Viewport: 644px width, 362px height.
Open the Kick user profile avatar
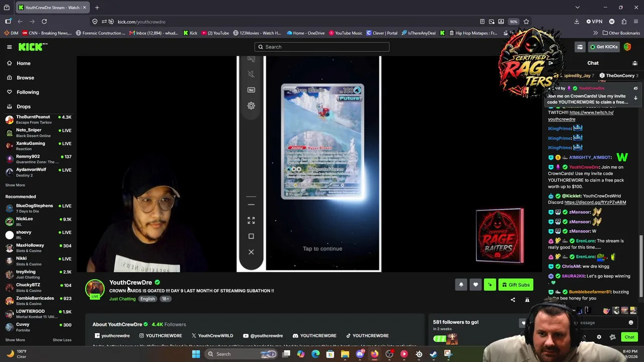[627, 47]
